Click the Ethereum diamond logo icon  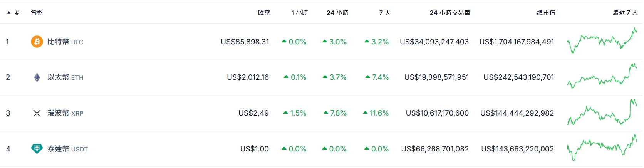pos(37,77)
